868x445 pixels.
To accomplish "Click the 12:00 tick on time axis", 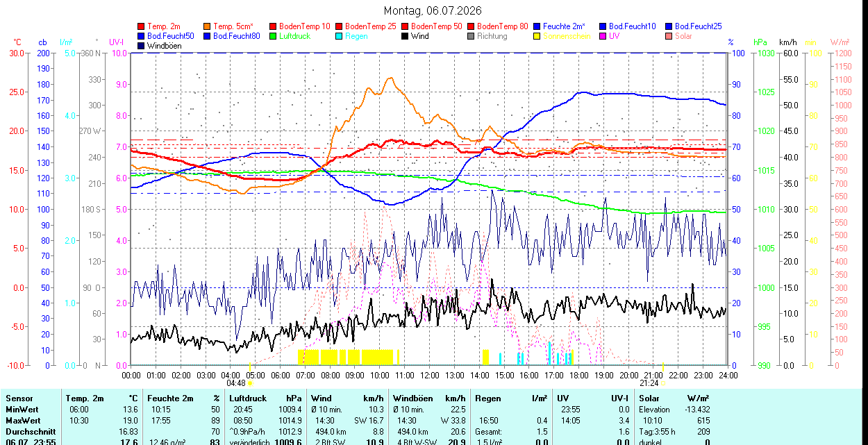I will (429, 375).
